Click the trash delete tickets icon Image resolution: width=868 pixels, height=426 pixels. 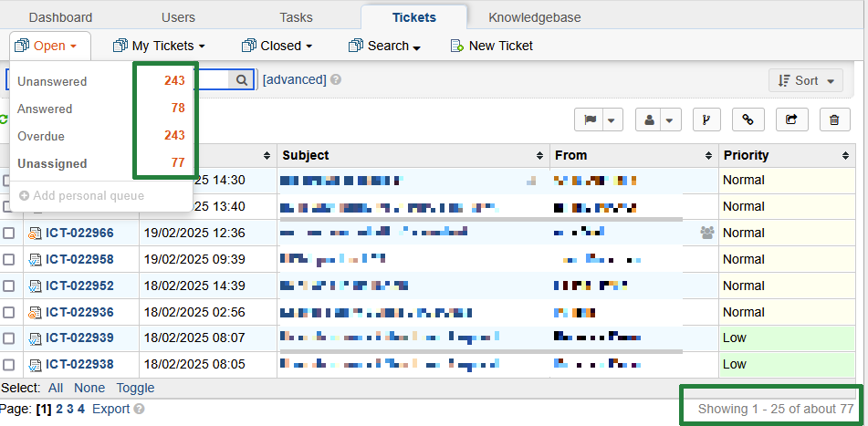834,119
